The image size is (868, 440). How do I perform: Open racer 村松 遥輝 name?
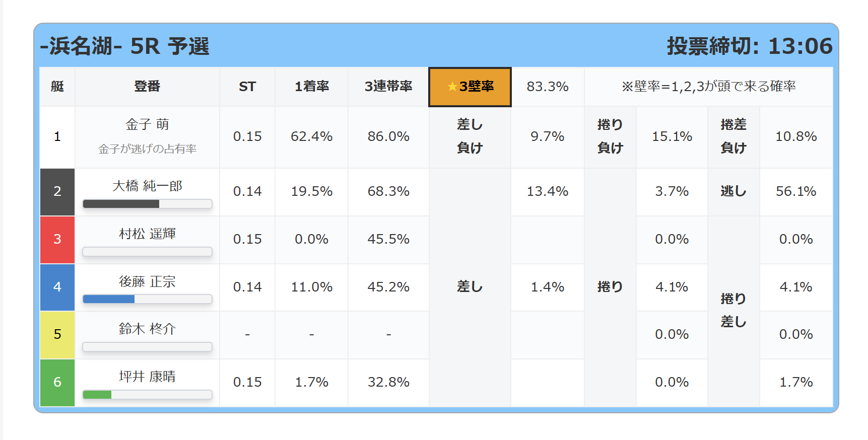(x=147, y=234)
